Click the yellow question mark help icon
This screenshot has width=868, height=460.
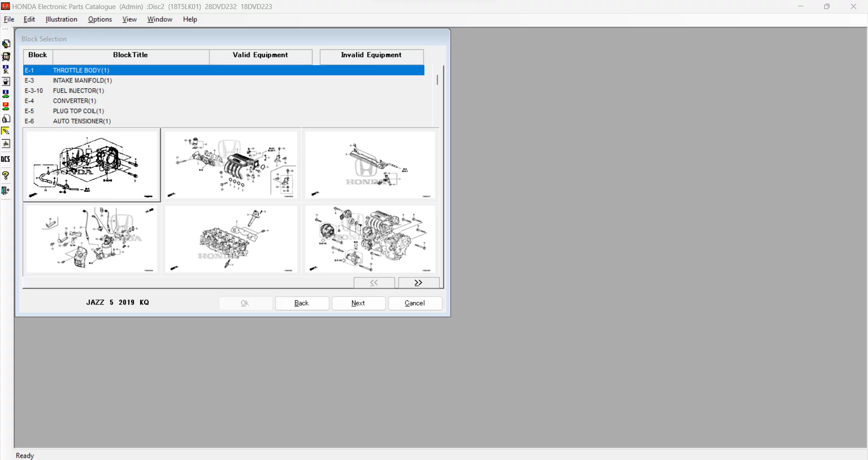click(x=6, y=175)
